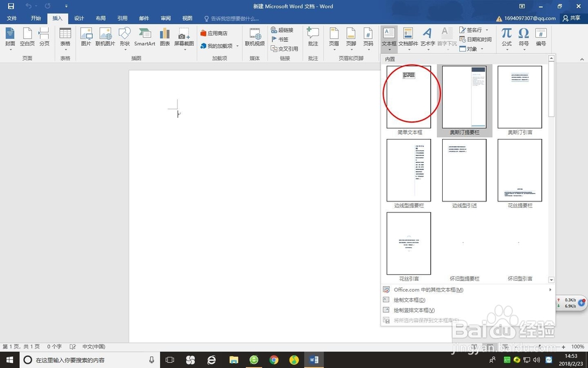Viewport: 588px width, 368px height.
Task: Insert a cover page (封面)
Action: 10,38
